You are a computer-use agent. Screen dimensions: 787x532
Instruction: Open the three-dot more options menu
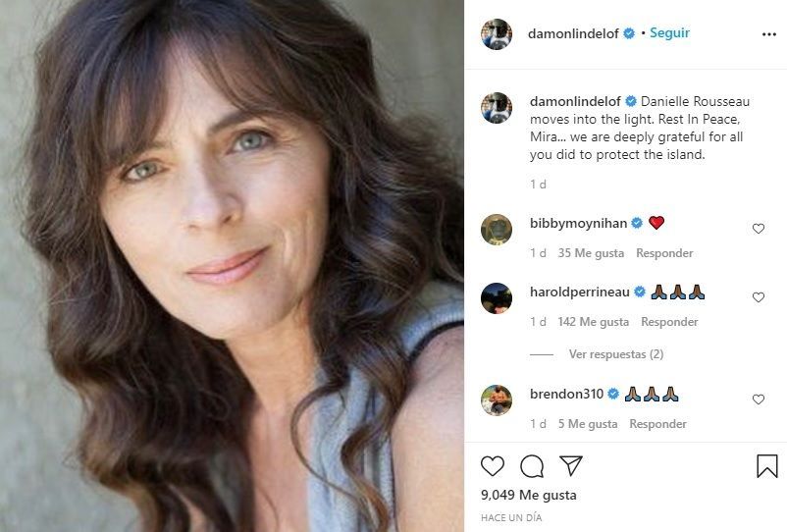[768, 34]
